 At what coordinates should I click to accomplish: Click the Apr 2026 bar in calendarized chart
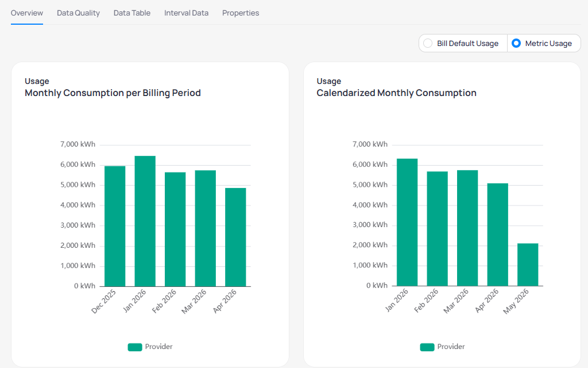tap(498, 235)
